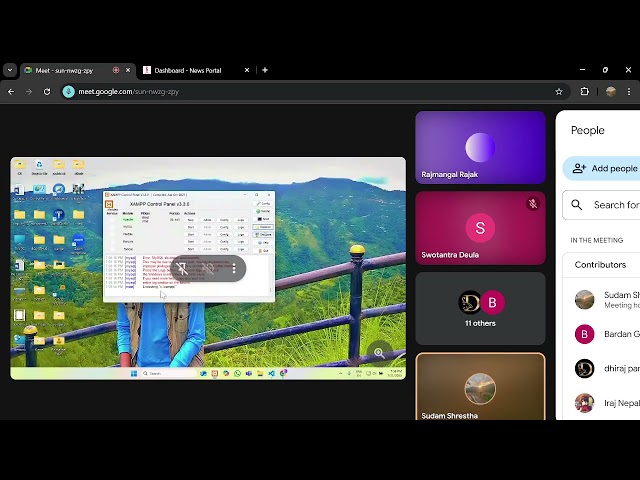Viewport: 640px width, 480px height.
Task: Click the IN THE MEETING label
Action: click(597, 240)
